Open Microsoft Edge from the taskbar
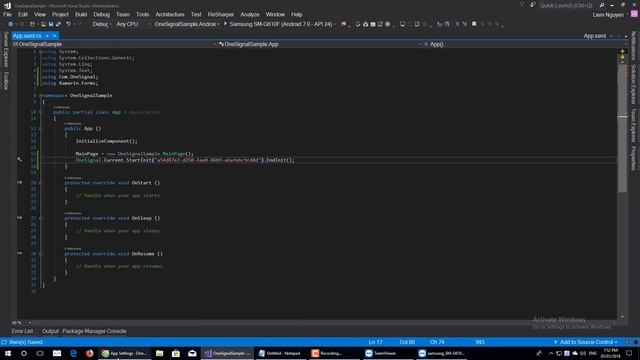This screenshot has height=360, width=640. point(73,353)
